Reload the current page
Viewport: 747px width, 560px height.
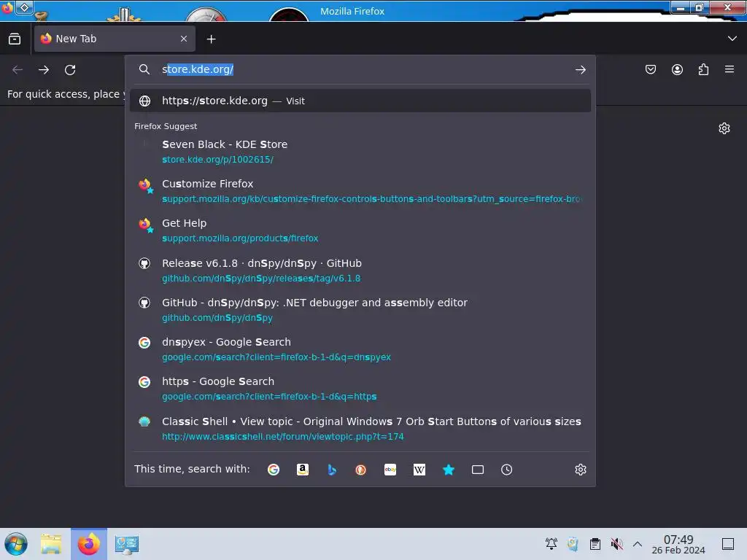(70, 69)
